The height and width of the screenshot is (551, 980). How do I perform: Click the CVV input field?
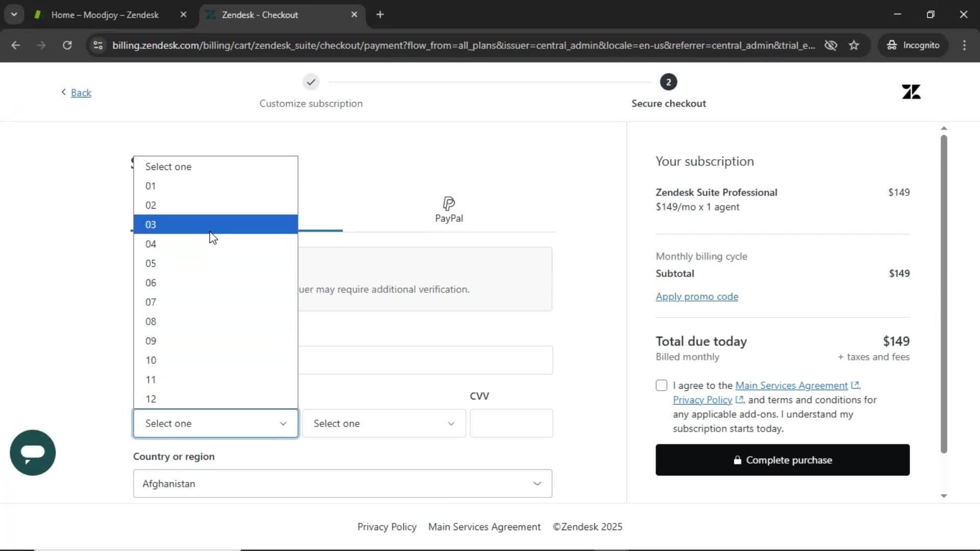tap(511, 423)
